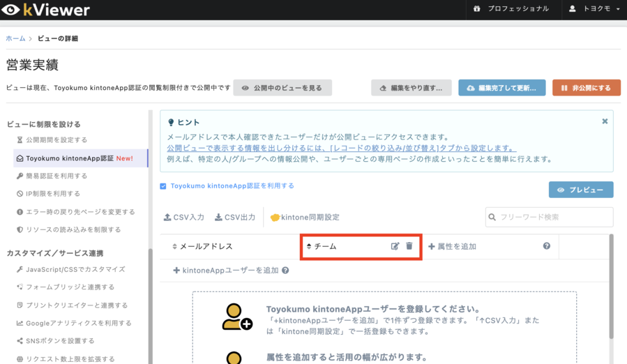
Task: Close the ヒント hint box
Action: click(x=605, y=121)
